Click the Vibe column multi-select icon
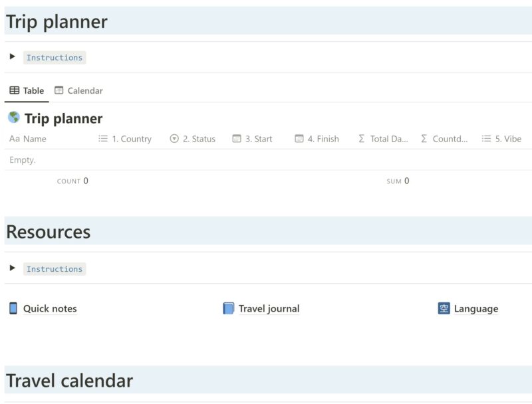The width and height of the screenshot is (532, 404). 486,139
